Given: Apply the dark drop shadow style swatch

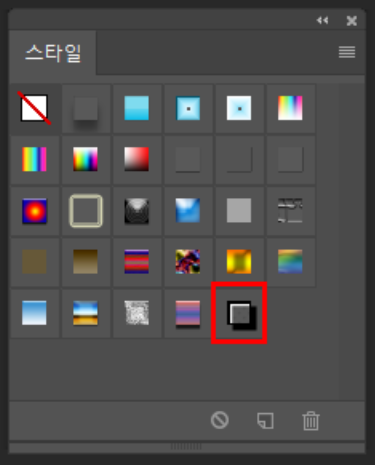Looking at the screenshot, I should [86, 108].
